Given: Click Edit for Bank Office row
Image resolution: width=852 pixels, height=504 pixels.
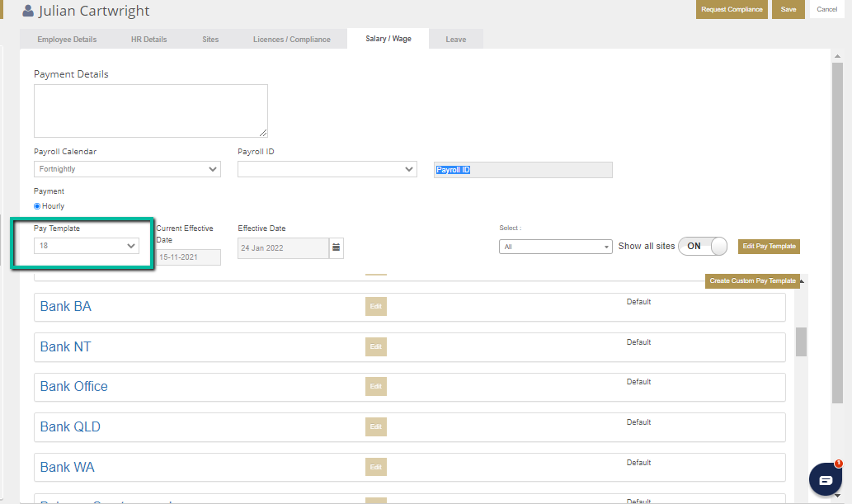Looking at the screenshot, I should click(x=376, y=386).
